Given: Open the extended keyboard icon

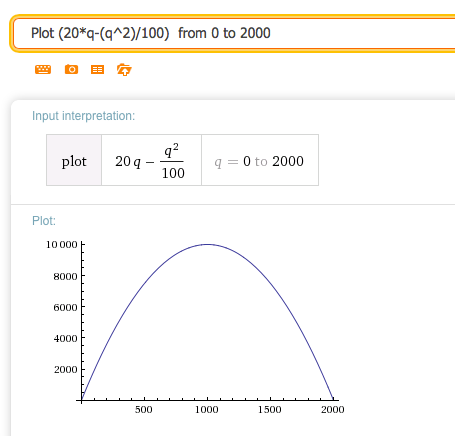Looking at the screenshot, I should [x=43, y=69].
